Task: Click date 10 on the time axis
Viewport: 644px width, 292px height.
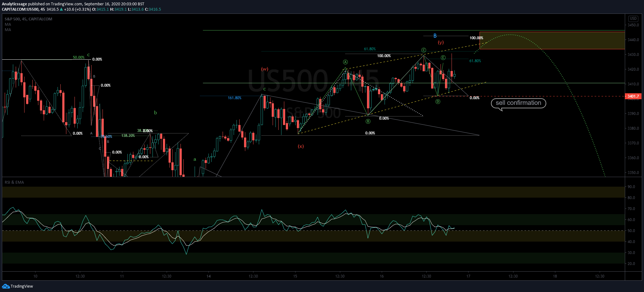Action: (x=35, y=276)
